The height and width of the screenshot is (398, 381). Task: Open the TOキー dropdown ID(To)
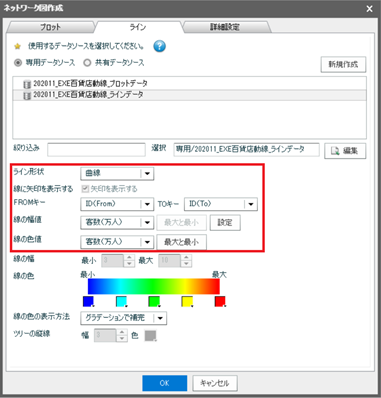[x=221, y=204]
